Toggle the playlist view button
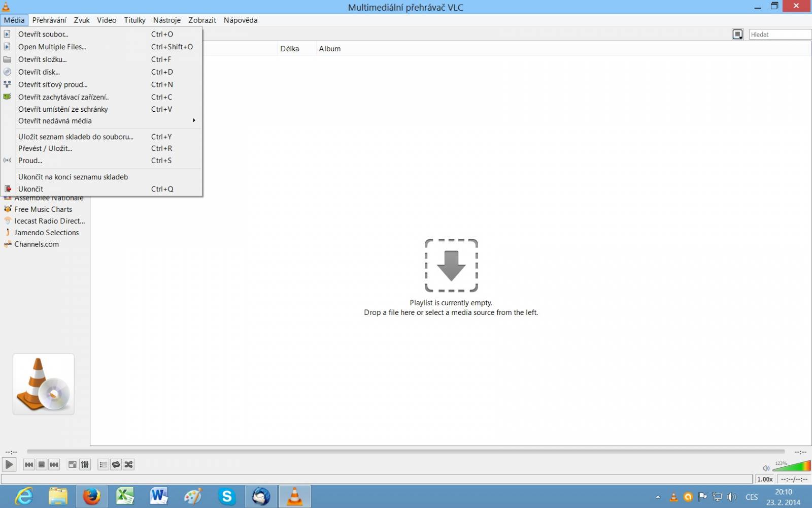Image resolution: width=812 pixels, height=508 pixels. (x=104, y=464)
